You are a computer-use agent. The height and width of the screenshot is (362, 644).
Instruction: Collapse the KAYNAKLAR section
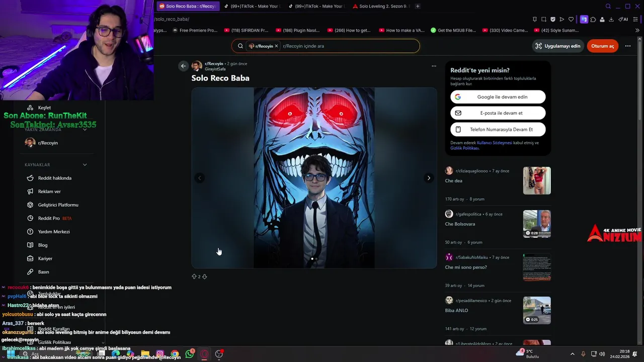85,165
